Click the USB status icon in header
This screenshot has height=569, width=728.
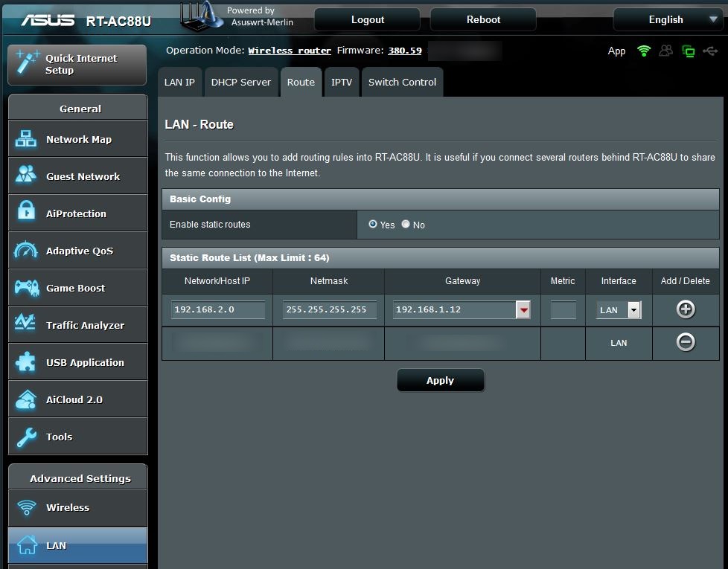coord(711,51)
